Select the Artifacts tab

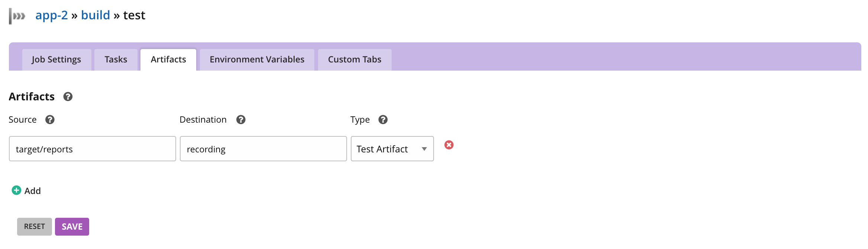point(168,59)
